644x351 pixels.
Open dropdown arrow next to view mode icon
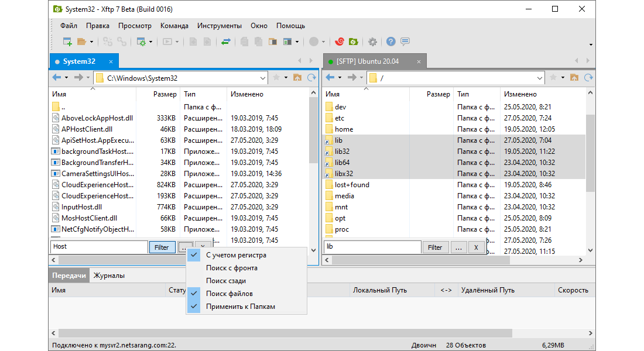pos(297,42)
